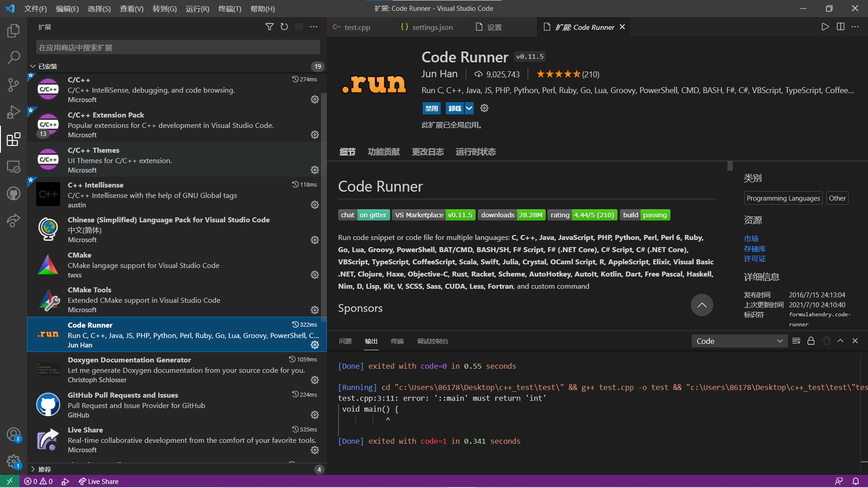The height and width of the screenshot is (488, 868).
Task: Open manage gear for Live Share extension
Action: 315,450
